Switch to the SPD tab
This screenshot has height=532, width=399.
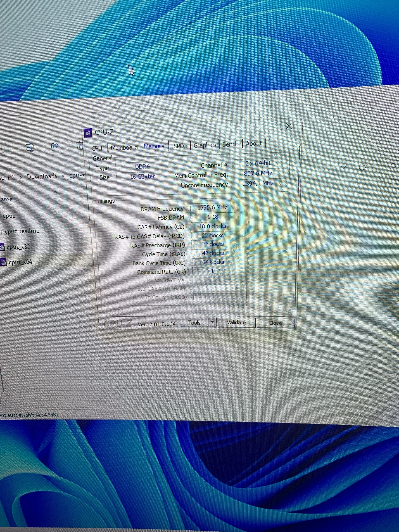click(179, 146)
